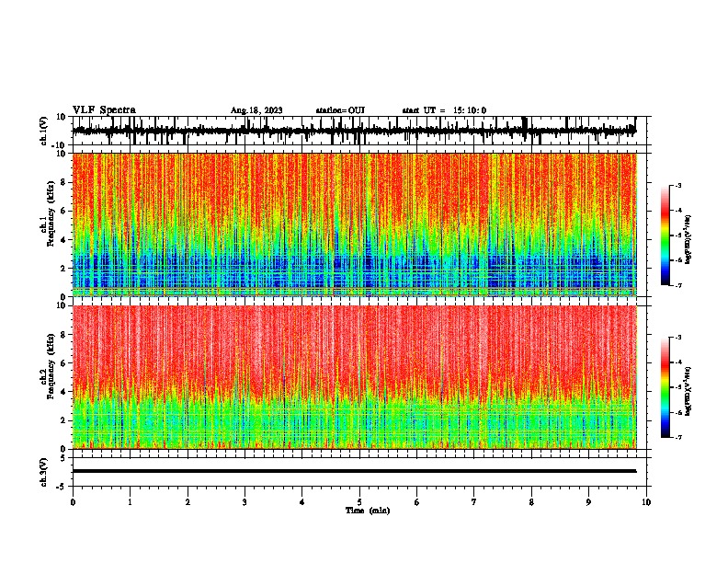Click the time axis tick label '7'
Viewport: 728px width, 563px height.
click(x=474, y=502)
